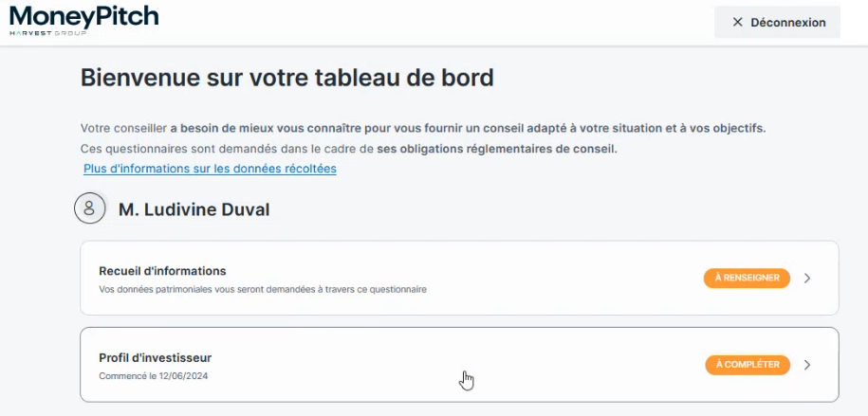Click the user avatar icon
The image size is (868, 416).
(89, 208)
